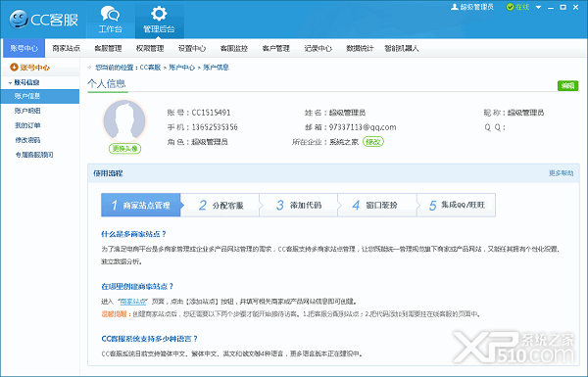Image resolution: width=588 pixels, height=377 pixels.
Task: Select the 账号中心 tab
Action: click(x=24, y=48)
